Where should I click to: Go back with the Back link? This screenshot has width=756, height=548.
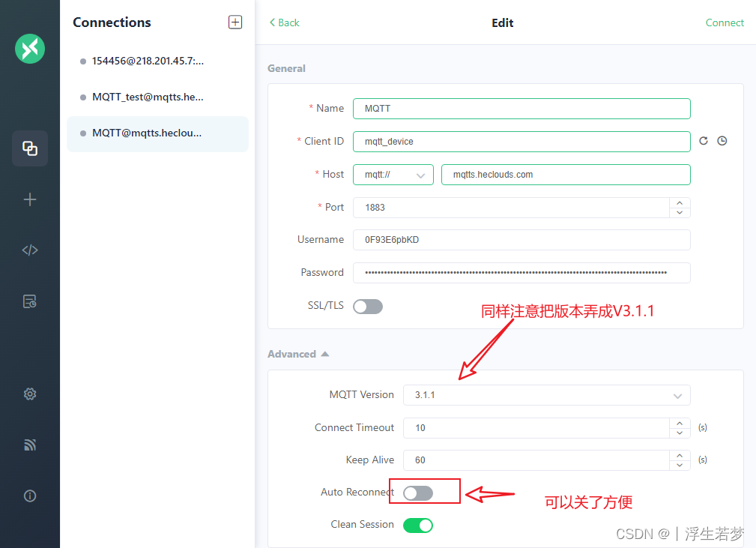click(285, 22)
